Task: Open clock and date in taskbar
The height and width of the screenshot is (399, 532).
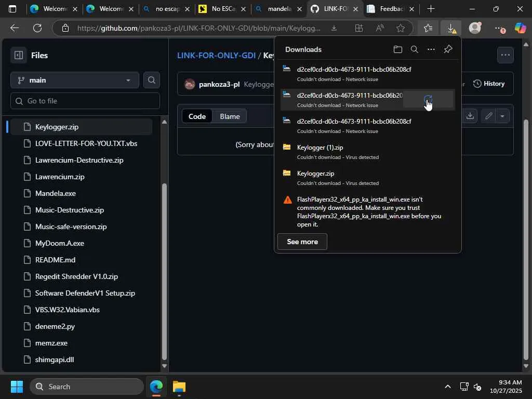Action: (506, 387)
